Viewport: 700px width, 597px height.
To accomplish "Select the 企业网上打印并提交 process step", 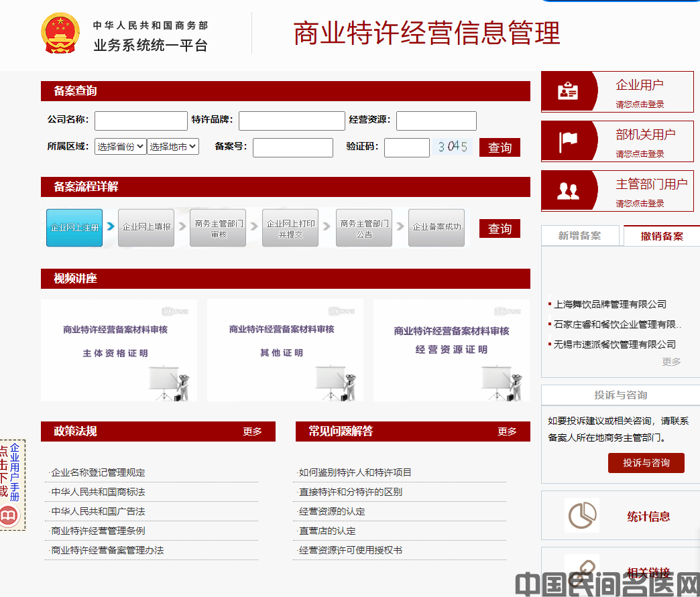I will 290,228.
